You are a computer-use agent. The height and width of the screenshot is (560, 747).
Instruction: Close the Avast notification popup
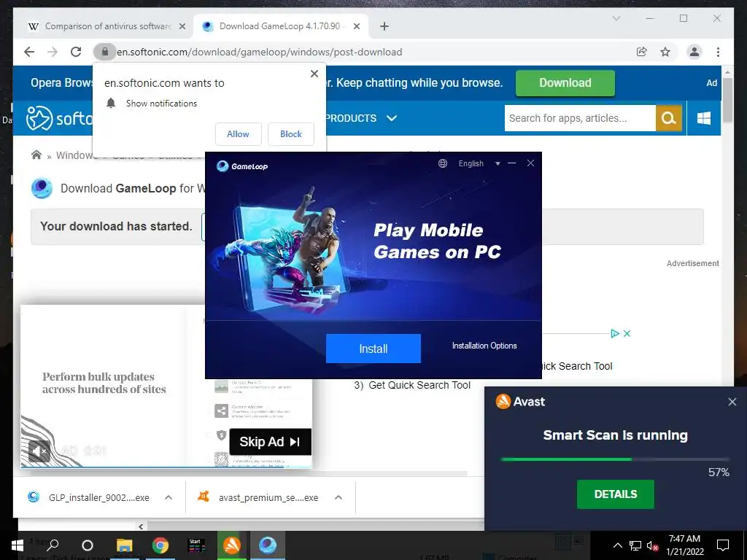coord(732,402)
